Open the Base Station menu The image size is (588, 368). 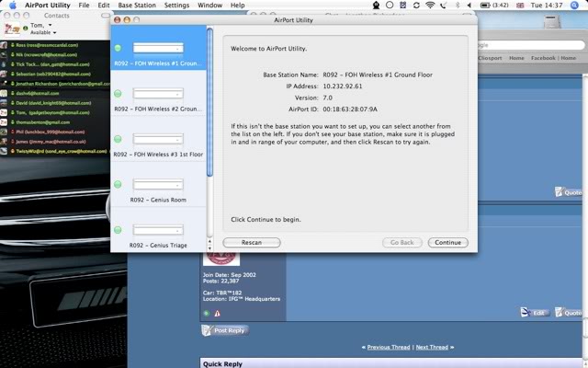click(137, 6)
